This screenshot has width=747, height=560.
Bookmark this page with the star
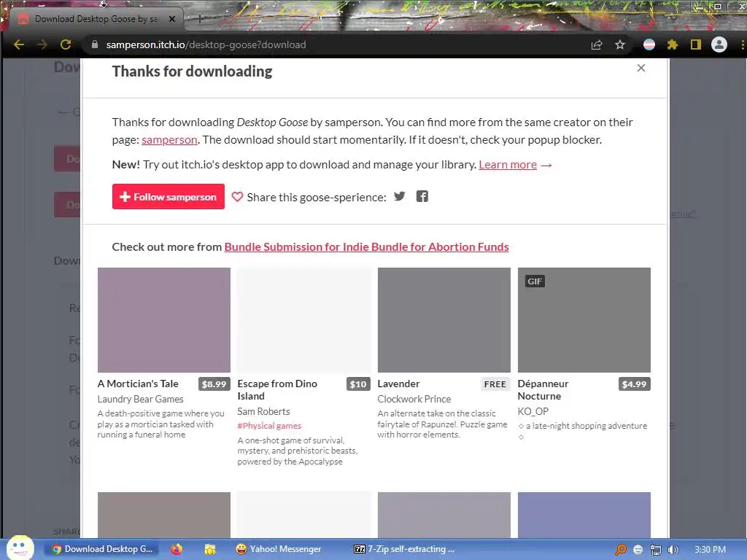(620, 44)
